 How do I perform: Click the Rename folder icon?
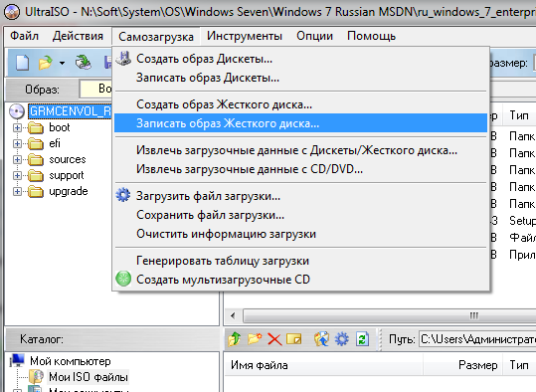[x=294, y=339]
